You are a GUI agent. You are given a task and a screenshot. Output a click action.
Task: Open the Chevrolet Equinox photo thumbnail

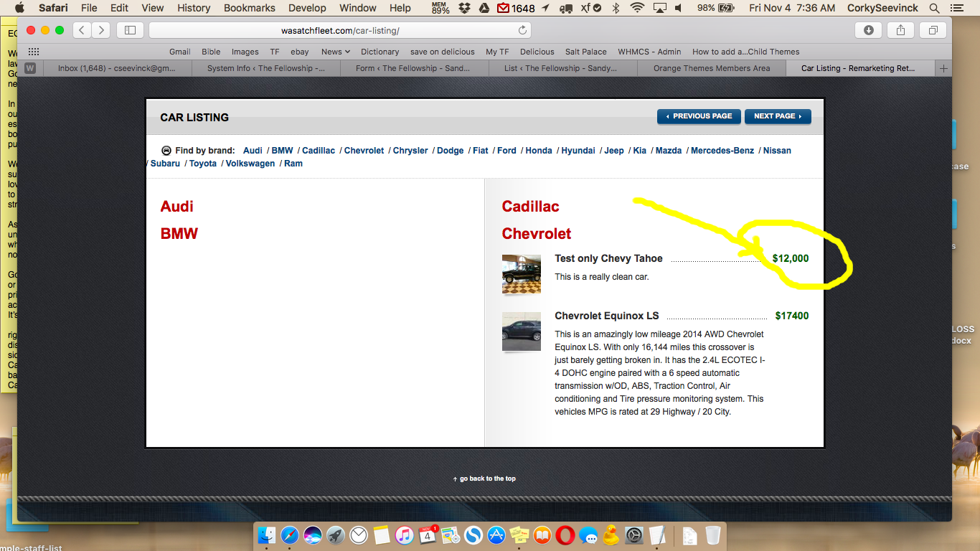pos(522,331)
